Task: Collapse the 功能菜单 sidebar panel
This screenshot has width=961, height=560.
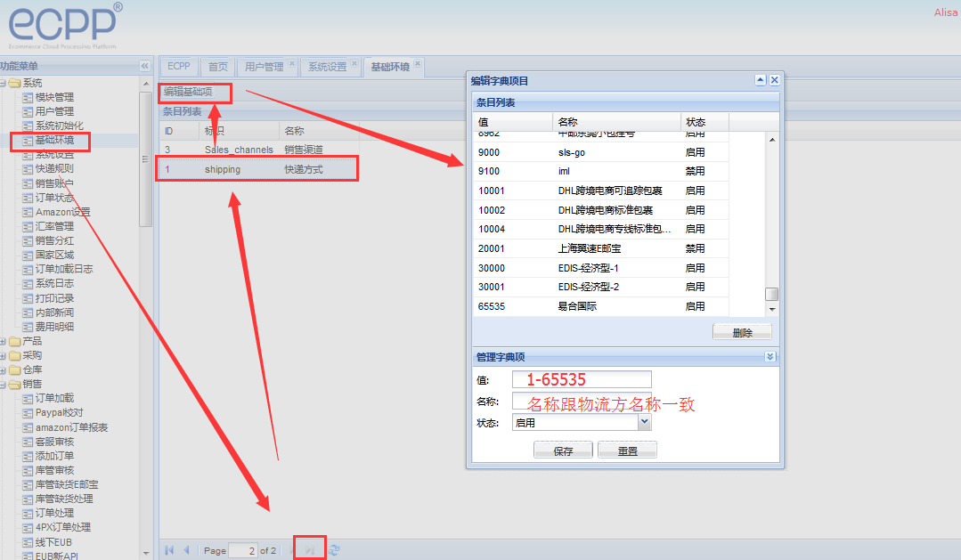Action: (144, 66)
